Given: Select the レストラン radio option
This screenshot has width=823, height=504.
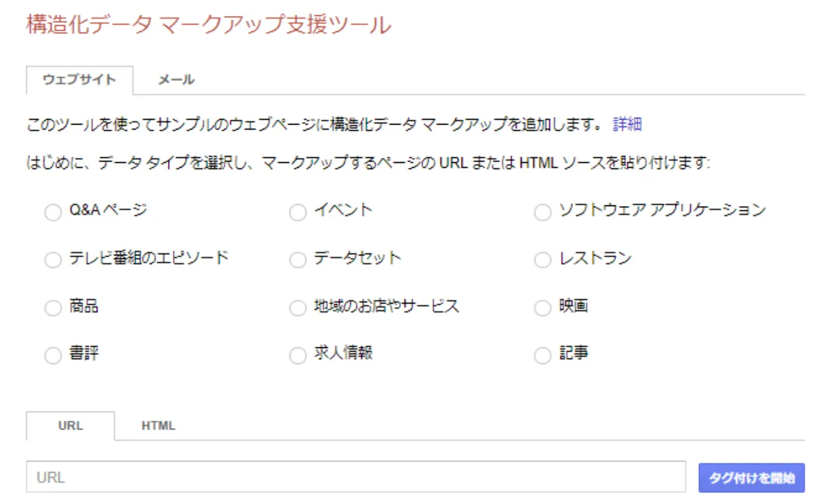Looking at the screenshot, I should pyautogui.click(x=542, y=260).
